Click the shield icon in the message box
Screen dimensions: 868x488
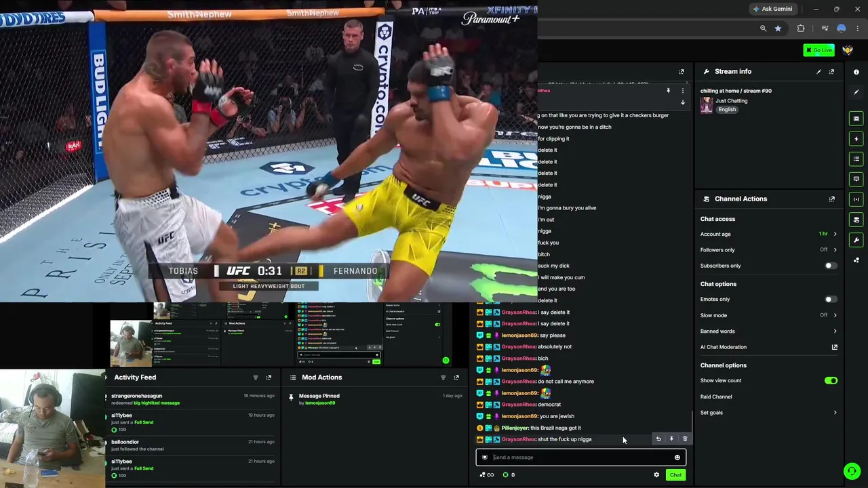(x=484, y=457)
